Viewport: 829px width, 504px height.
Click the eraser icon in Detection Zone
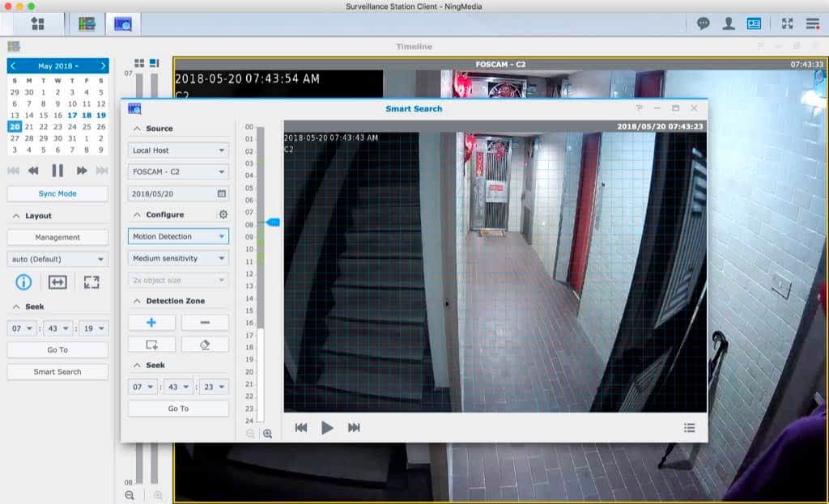tap(205, 345)
